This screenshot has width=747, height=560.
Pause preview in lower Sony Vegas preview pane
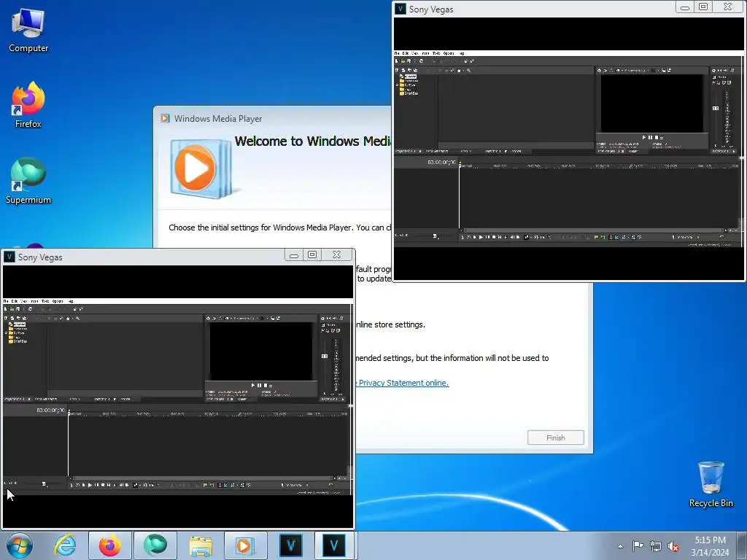259,385
